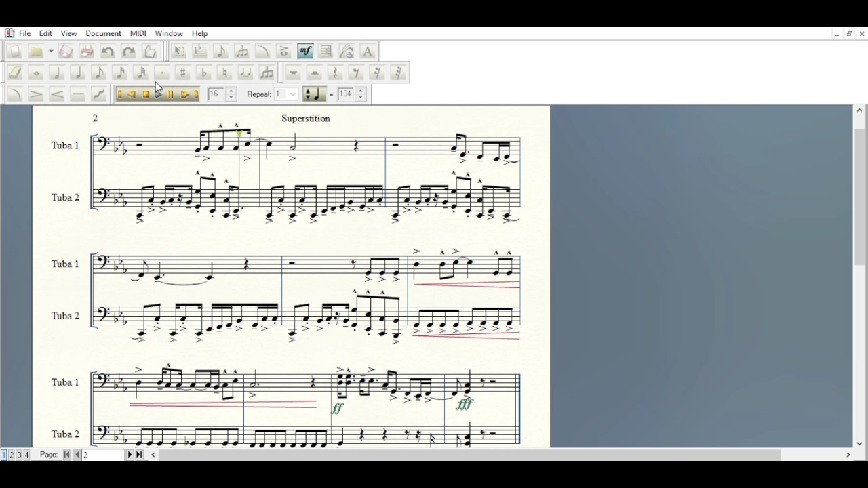Save the score with the floppy icon
The image size is (868, 488).
tap(66, 52)
